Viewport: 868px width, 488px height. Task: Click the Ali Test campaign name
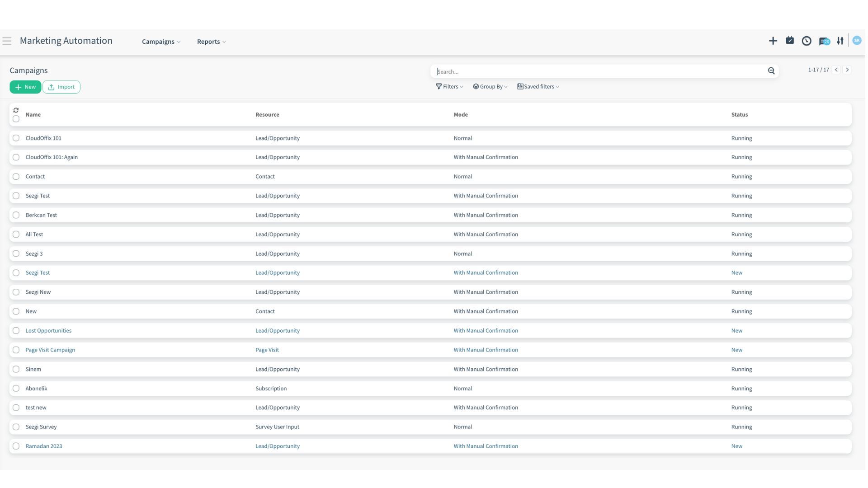34,235
